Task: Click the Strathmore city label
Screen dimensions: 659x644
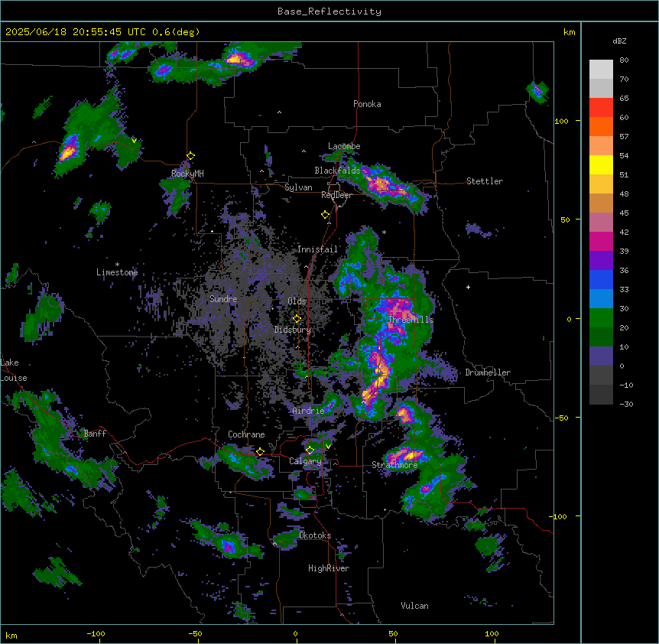Action: point(394,465)
